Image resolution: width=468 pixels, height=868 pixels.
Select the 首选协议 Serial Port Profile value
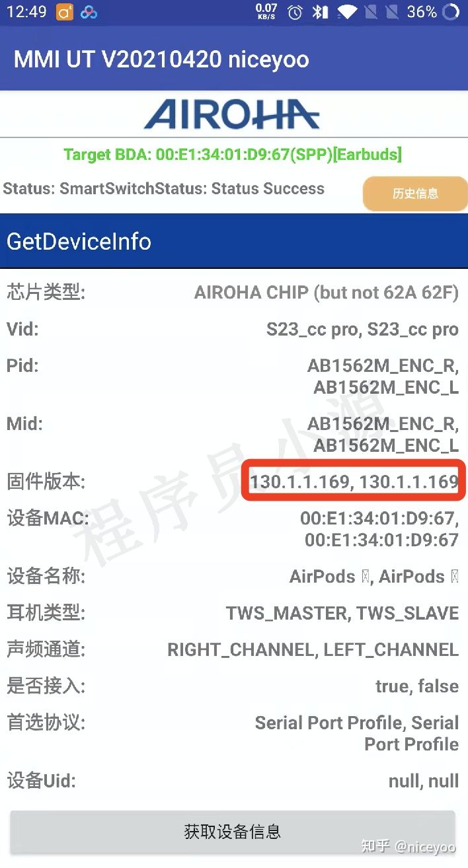tap(357, 733)
